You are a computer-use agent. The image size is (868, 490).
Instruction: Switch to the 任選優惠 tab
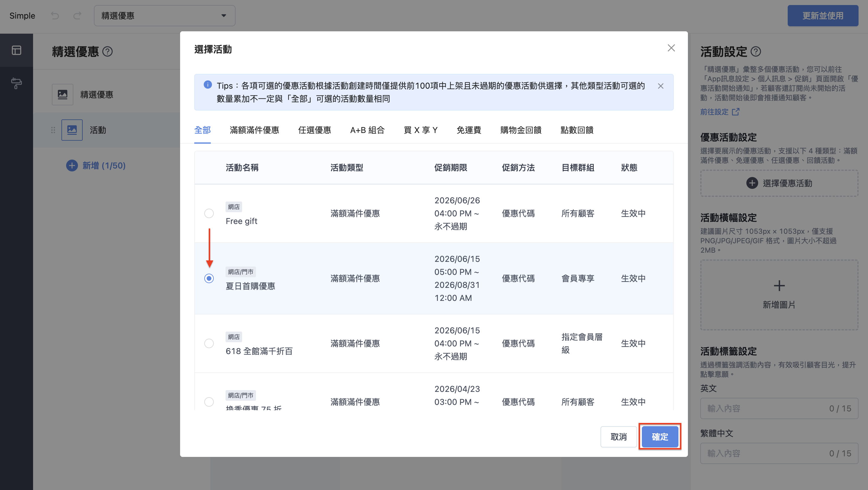click(315, 130)
